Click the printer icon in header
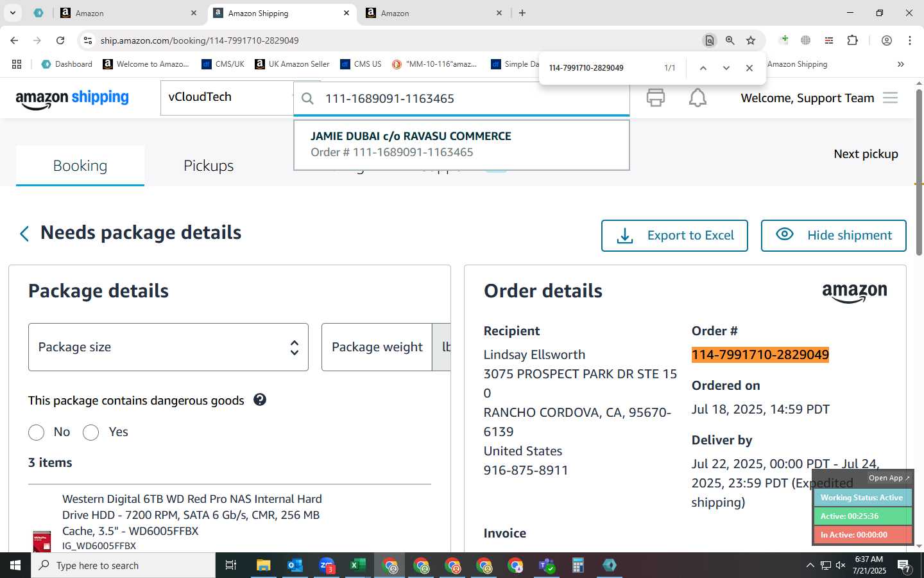The height and width of the screenshot is (578, 924). coord(655,98)
